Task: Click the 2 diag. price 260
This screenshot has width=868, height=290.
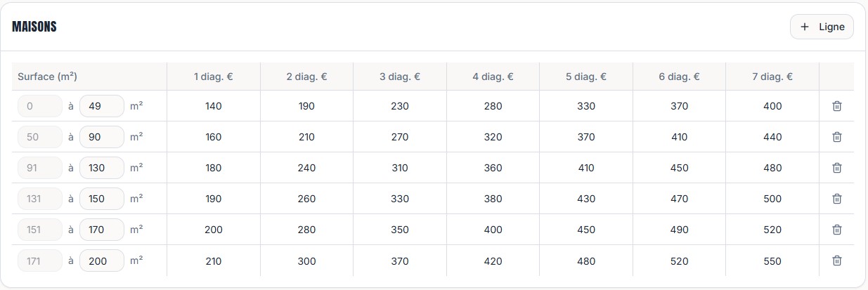Action: pyautogui.click(x=306, y=199)
